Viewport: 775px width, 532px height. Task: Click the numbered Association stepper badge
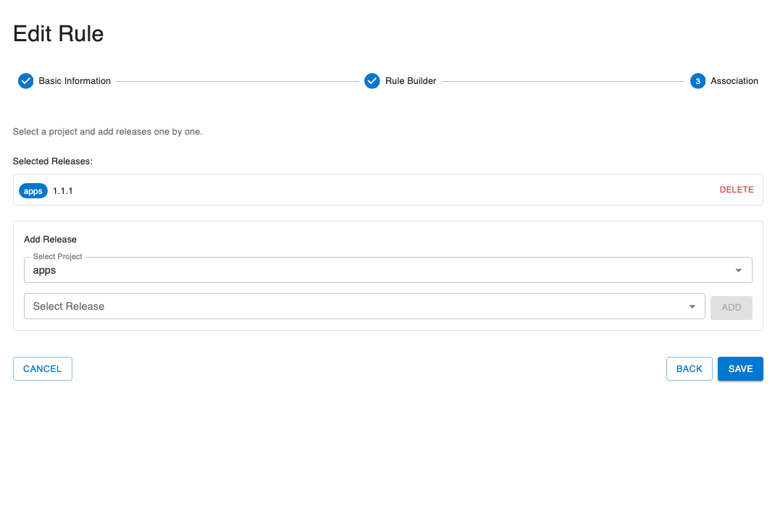click(x=697, y=81)
